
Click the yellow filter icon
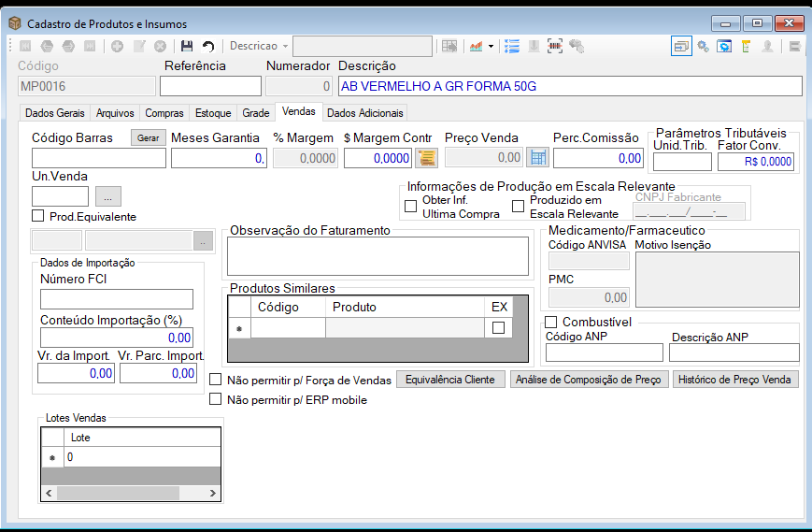746,46
